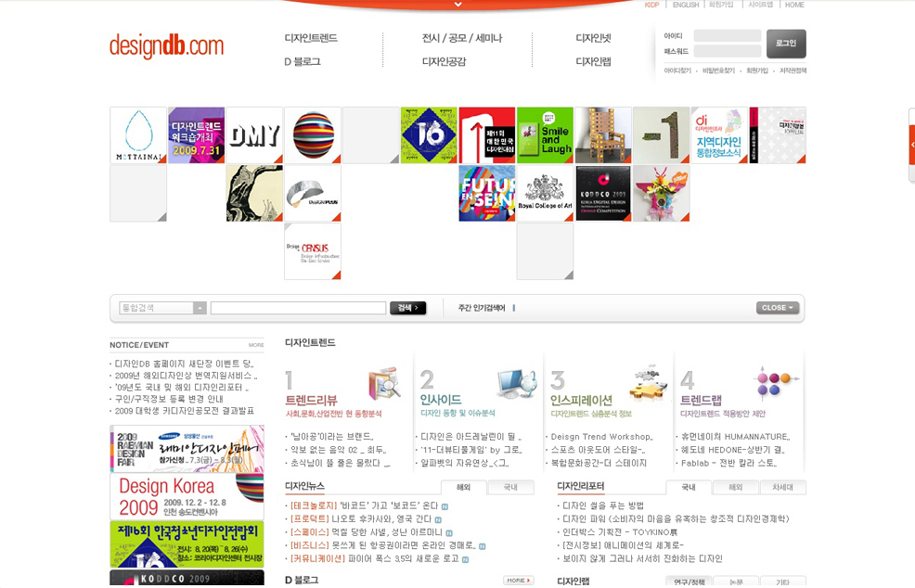Click the Inspiration puzzle pieces icon
Viewport: 915px width, 588px height.
[x=647, y=382]
